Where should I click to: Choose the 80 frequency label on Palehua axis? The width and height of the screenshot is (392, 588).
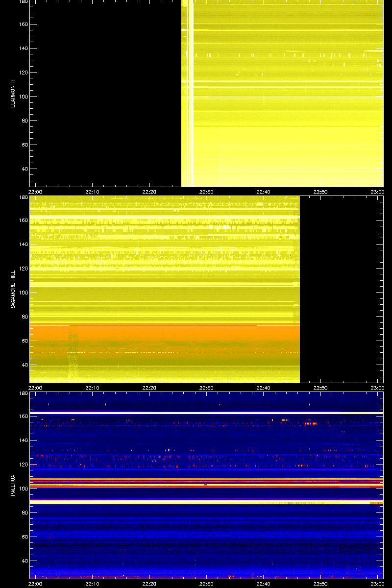pos(24,513)
